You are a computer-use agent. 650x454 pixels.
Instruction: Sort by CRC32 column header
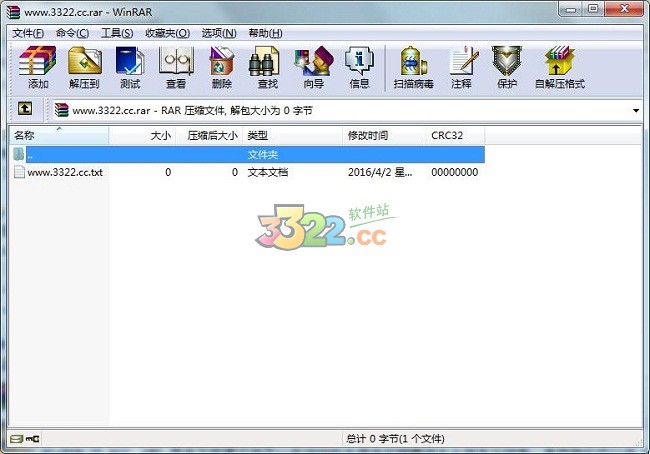pos(456,136)
